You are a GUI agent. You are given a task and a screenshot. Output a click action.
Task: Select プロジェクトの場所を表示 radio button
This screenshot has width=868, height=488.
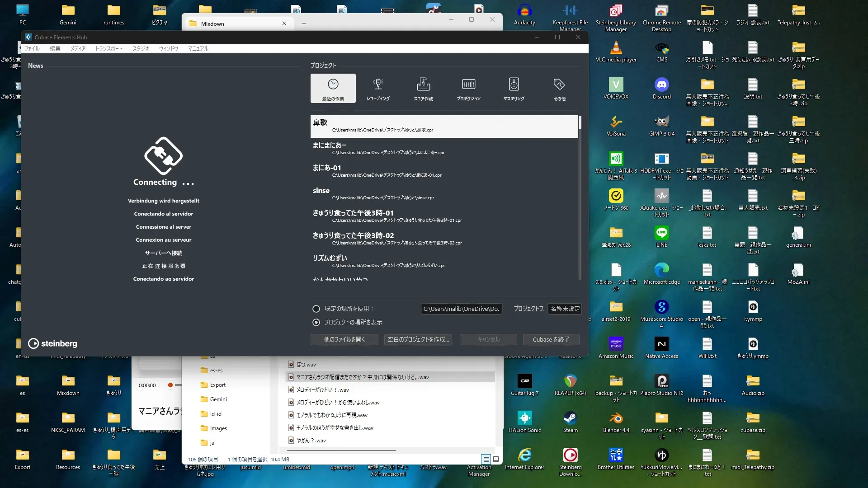click(316, 322)
